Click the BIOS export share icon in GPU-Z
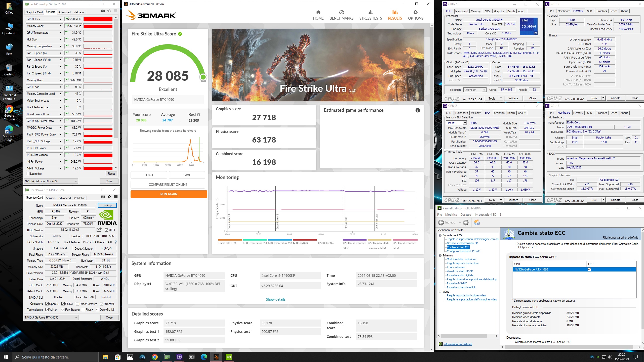This screenshot has width=644, height=362. [99, 230]
